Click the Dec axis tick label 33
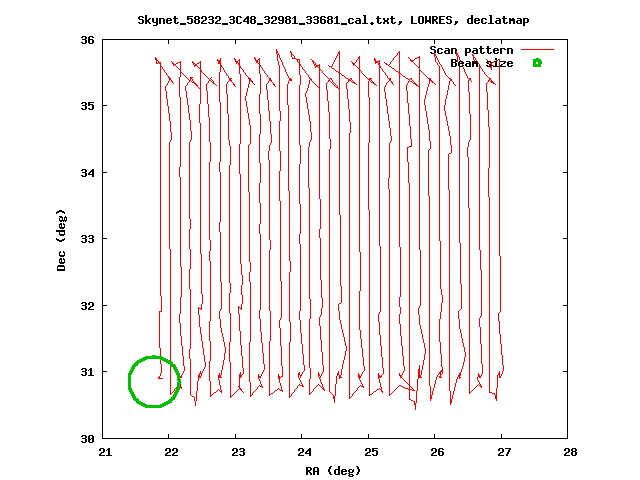 click(87, 239)
